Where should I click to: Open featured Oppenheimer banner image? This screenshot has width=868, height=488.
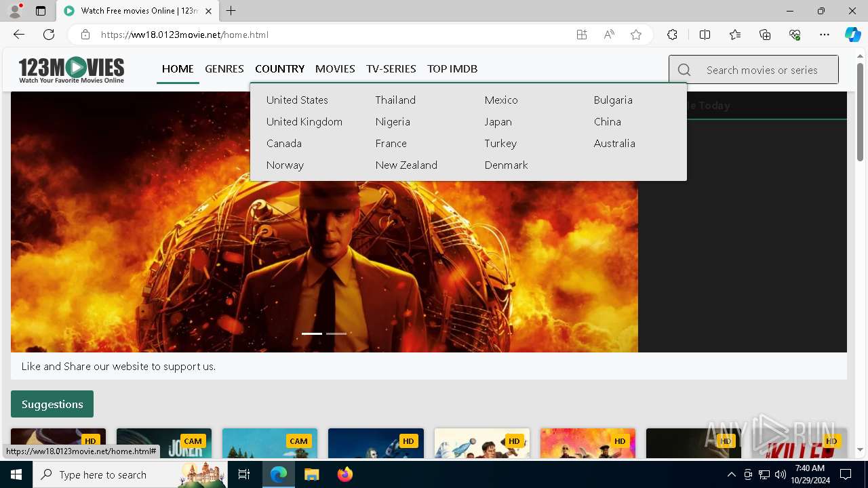coord(324,222)
